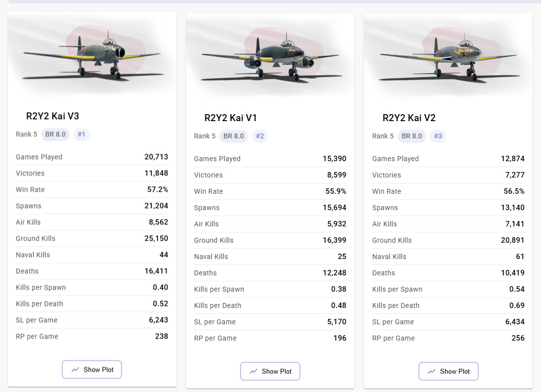Show the plot for R2Y2 Kai V3
The height and width of the screenshot is (392, 541).
tap(92, 370)
